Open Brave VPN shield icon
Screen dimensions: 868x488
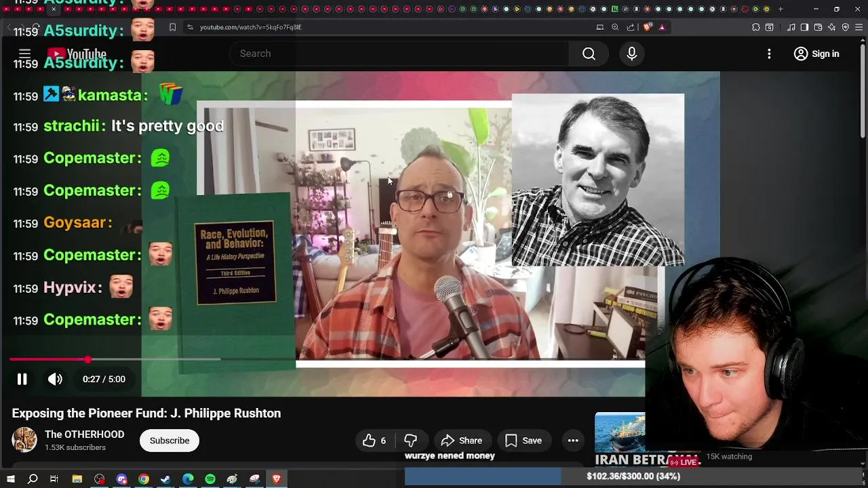[x=845, y=27]
